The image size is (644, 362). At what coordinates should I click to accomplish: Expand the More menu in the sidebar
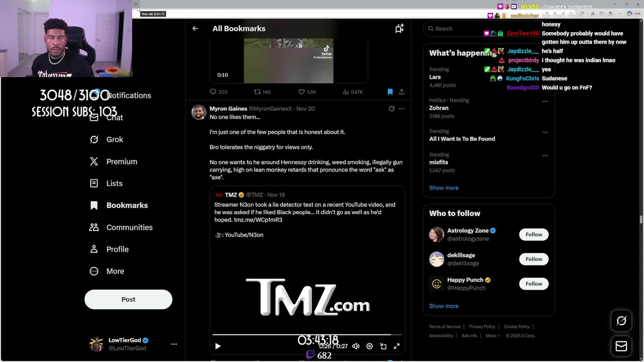point(107,271)
